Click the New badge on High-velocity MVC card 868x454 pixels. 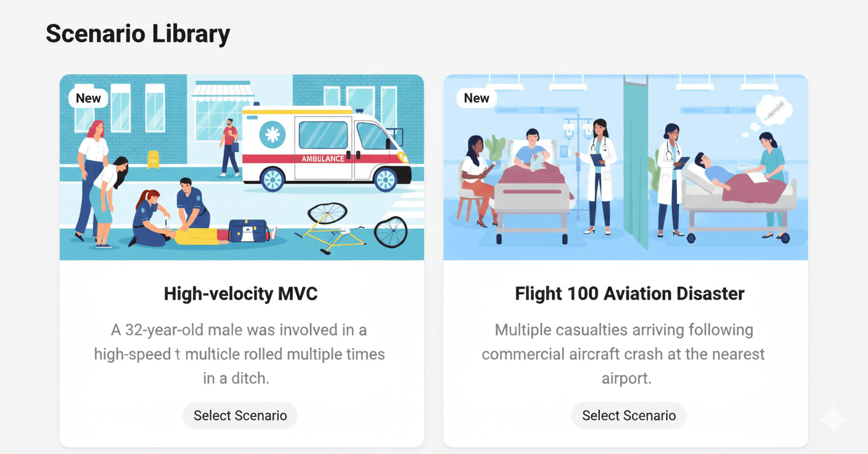(x=88, y=98)
